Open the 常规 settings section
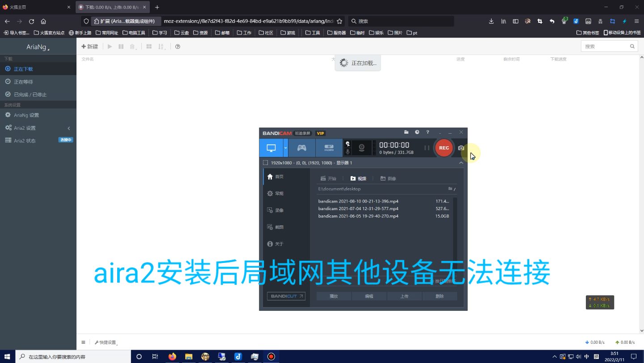The width and height of the screenshot is (644, 363). point(286,194)
